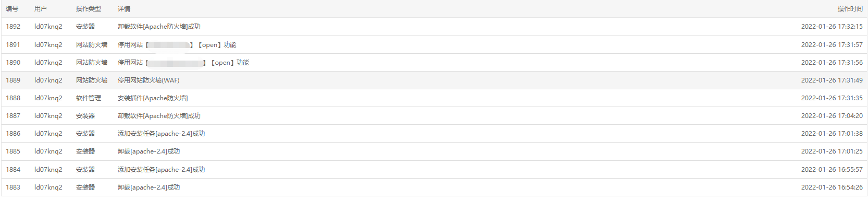This screenshot has height=200, width=868.
Task: Click timestamp 2022-01-26 16:54:26
Action: (x=832, y=187)
